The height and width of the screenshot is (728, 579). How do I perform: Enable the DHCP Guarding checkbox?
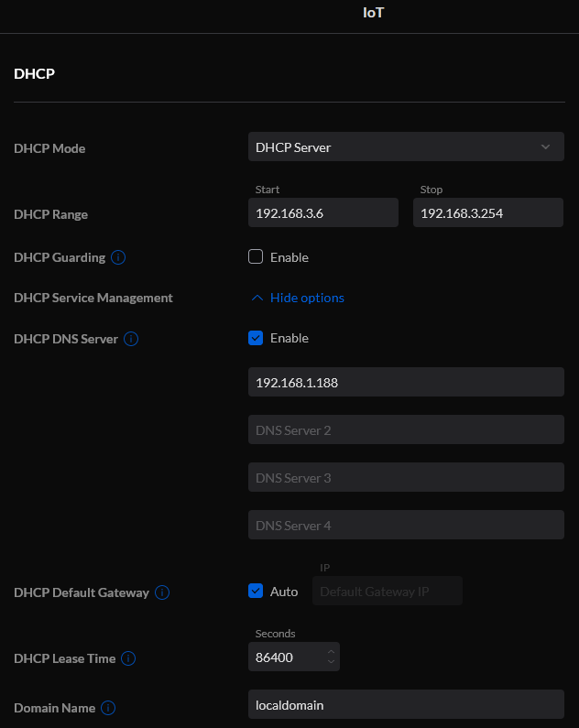click(256, 256)
